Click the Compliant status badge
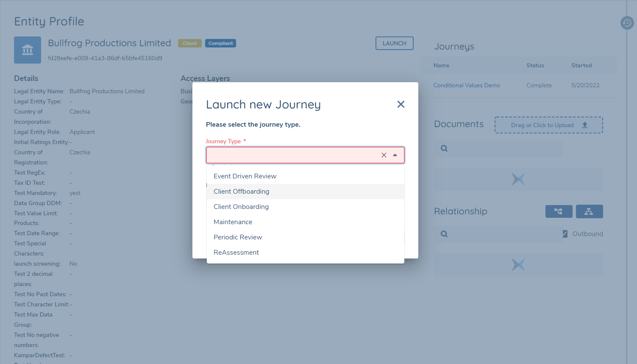This screenshot has height=364, width=637. (220, 43)
